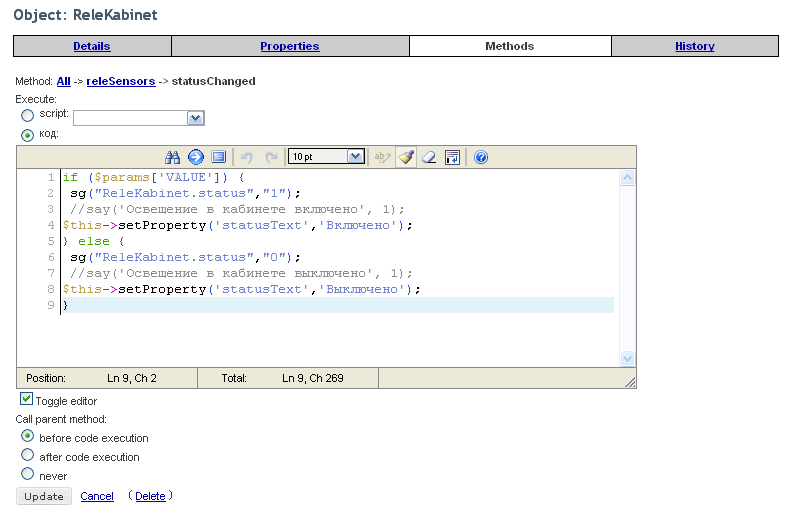This screenshot has height=512, width=789.
Task: Switch to the Details tab
Action: 92,46
